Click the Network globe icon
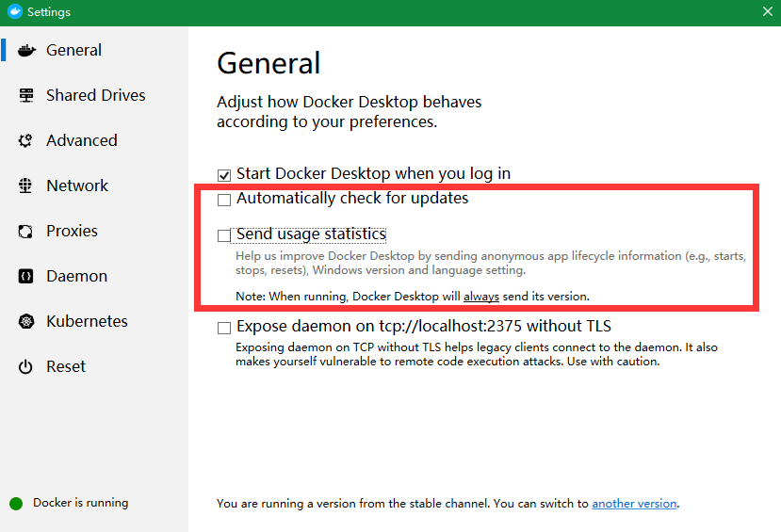The width and height of the screenshot is (781, 532). (x=25, y=185)
